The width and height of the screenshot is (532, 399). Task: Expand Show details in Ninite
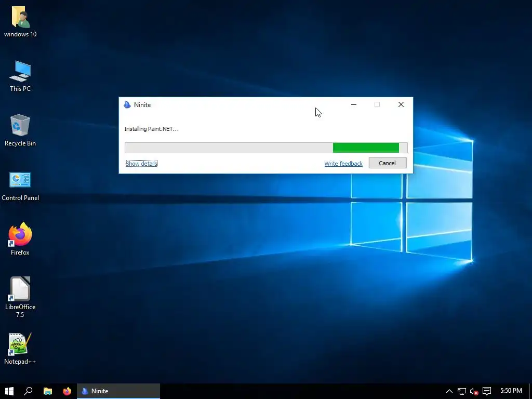141,164
